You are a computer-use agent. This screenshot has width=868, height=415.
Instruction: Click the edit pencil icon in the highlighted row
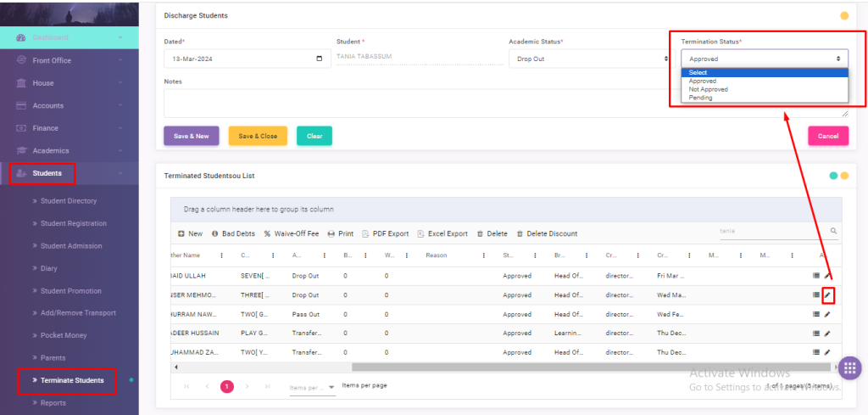pyautogui.click(x=827, y=295)
